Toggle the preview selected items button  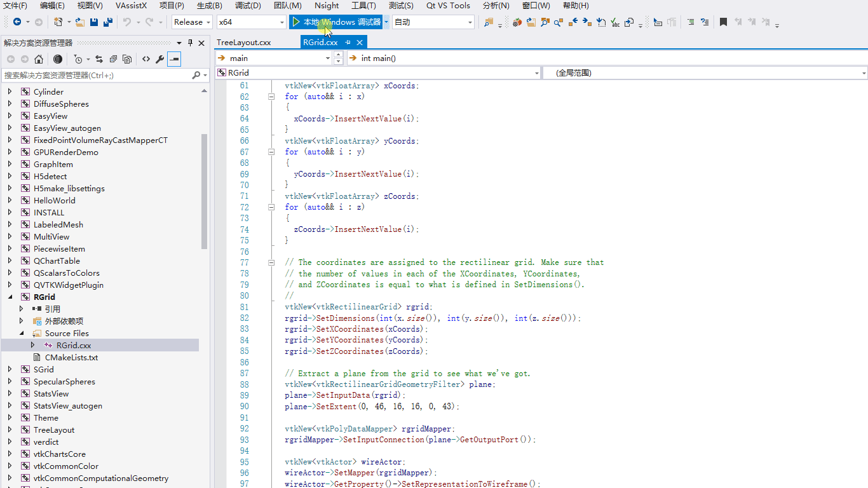pos(174,59)
